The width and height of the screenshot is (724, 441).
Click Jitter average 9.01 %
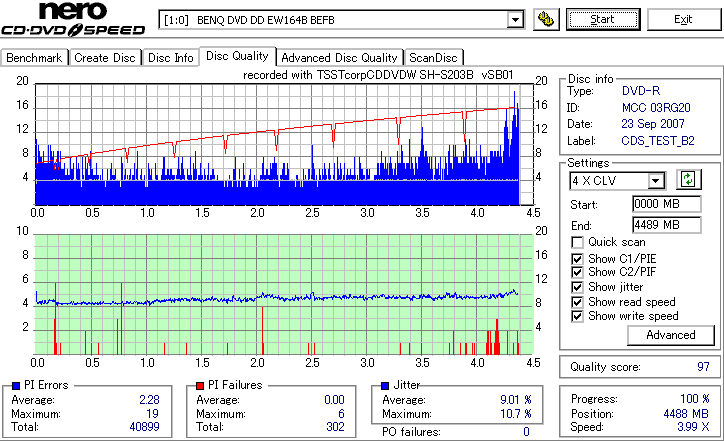point(516,400)
